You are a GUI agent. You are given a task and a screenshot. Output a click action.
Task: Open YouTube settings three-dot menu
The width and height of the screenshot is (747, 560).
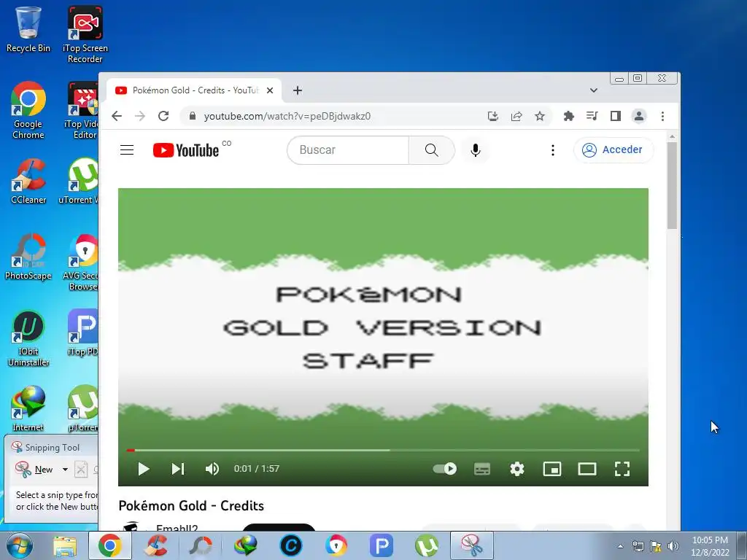(553, 150)
